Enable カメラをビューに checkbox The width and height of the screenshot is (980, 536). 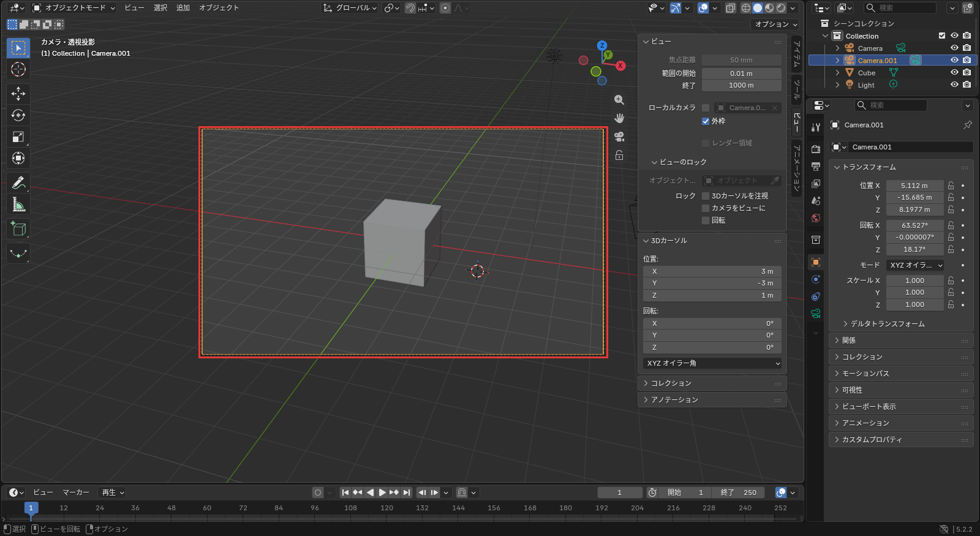click(706, 208)
